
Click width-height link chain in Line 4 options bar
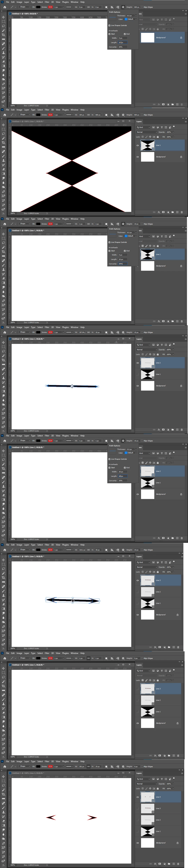pyautogui.click(x=88, y=766)
